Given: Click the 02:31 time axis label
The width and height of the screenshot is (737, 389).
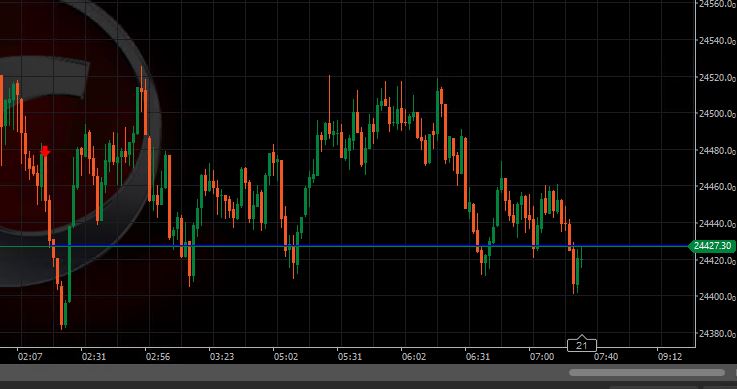Looking at the screenshot, I should (x=94, y=357).
